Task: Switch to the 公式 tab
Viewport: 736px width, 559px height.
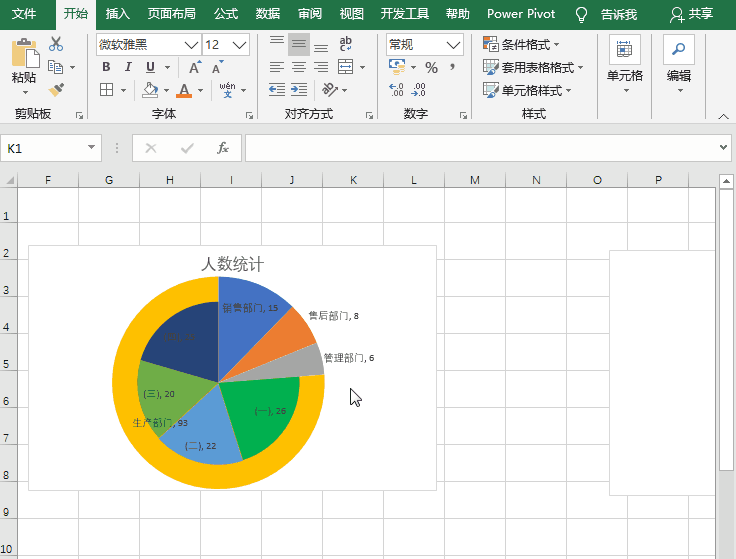Action: click(x=226, y=14)
